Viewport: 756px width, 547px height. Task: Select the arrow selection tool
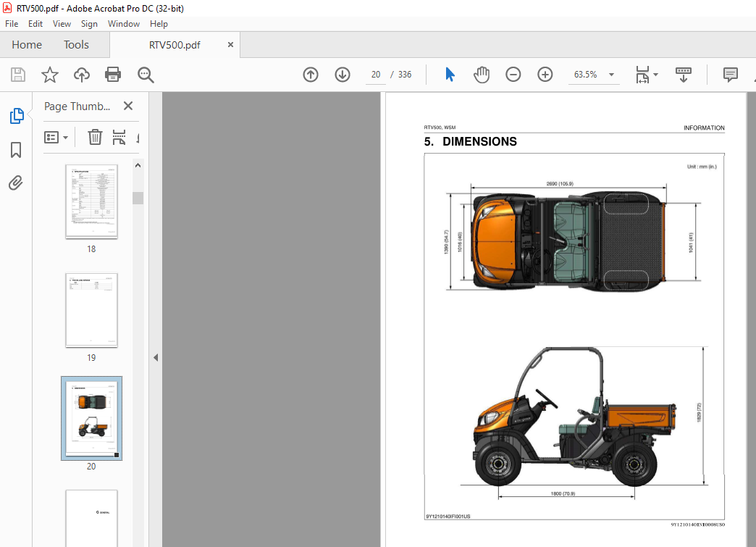point(450,75)
